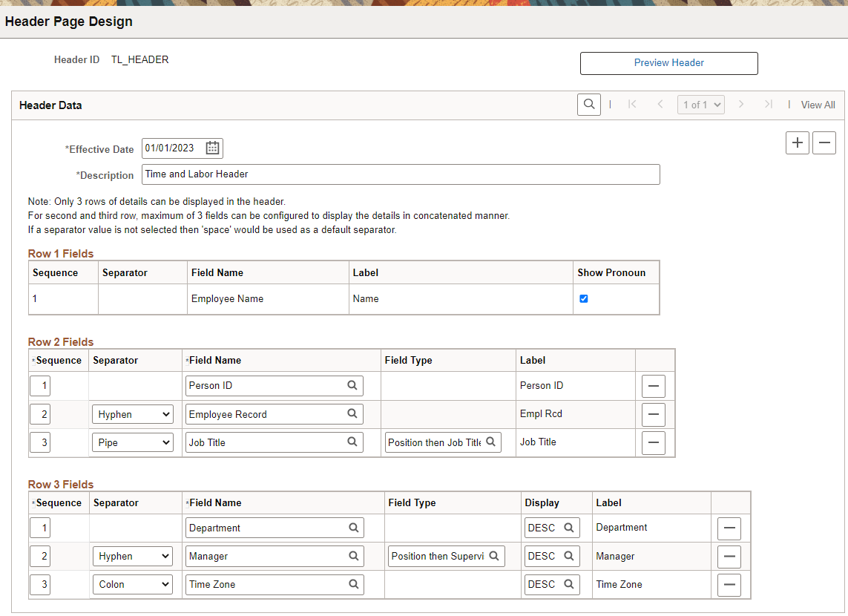Uncheck the Show Pronoun checkbox
The image size is (848, 616).
coord(584,299)
